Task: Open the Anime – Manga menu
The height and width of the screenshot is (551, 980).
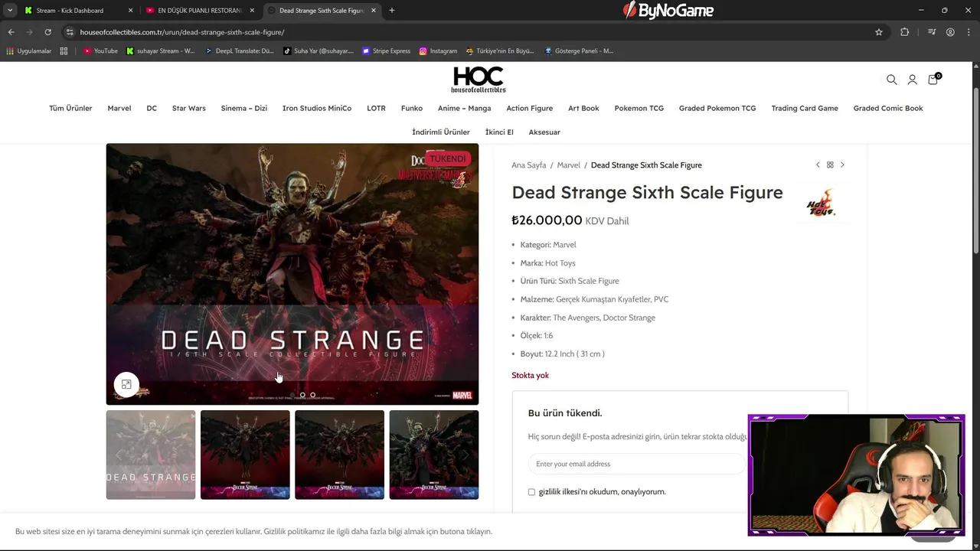Action: (465, 109)
